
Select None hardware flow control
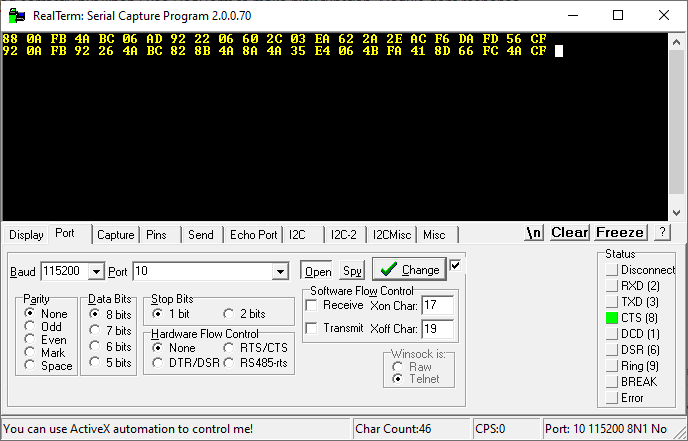click(174, 348)
